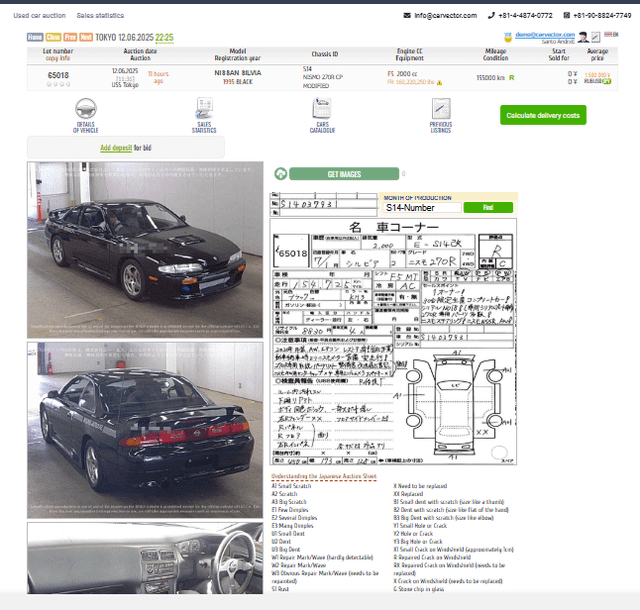This screenshot has width=640, height=610.
Task: Click lot number 65018
Action: click(x=58, y=75)
